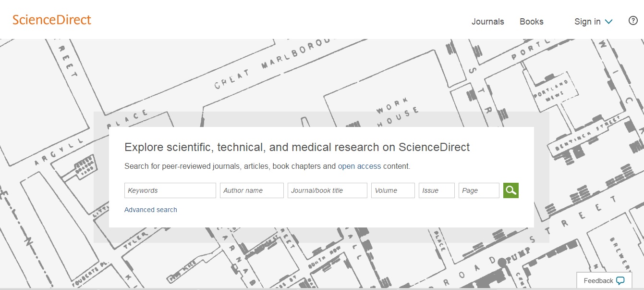Focus the Author name field
Image resolution: width=644 pixels, height=290 pixels.
coord(252,190)
